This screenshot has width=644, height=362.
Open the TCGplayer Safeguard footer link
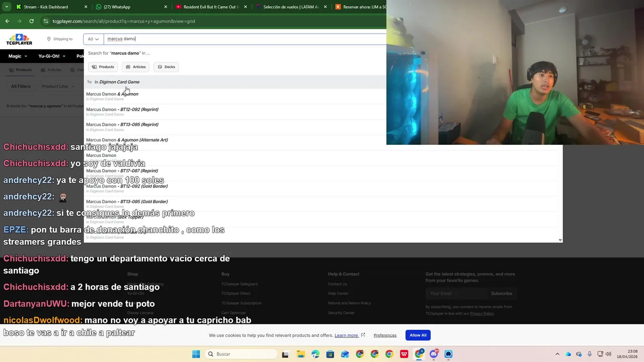[x=239, y=284]
